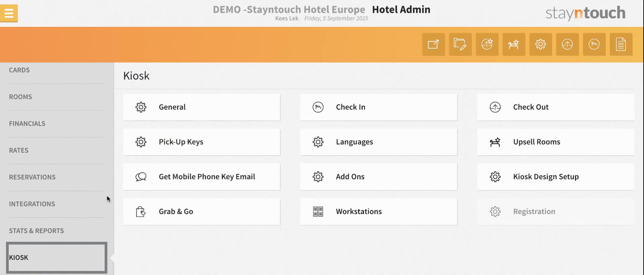Click the arrow-up icon beside Check Out
The image size is (644, 275).
495,107
